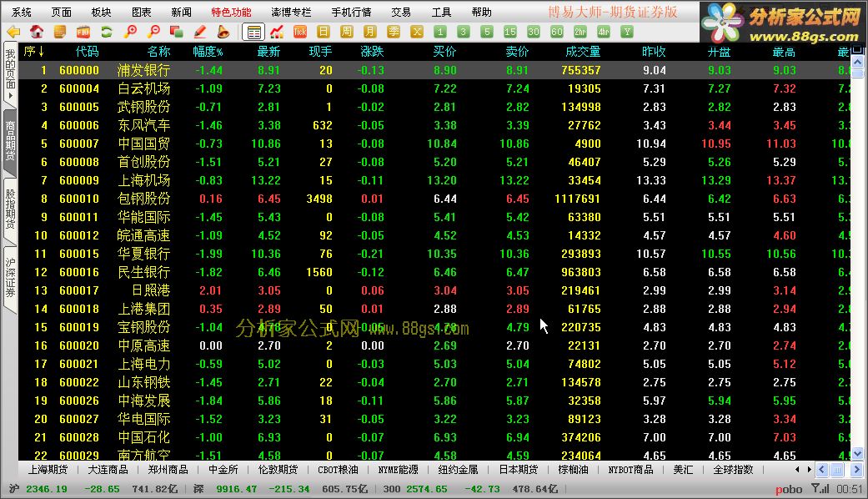Viewport: 868px width, 499px height.
Task: Click the black tab-scroll left arrow
Action: tap(797, 470)
